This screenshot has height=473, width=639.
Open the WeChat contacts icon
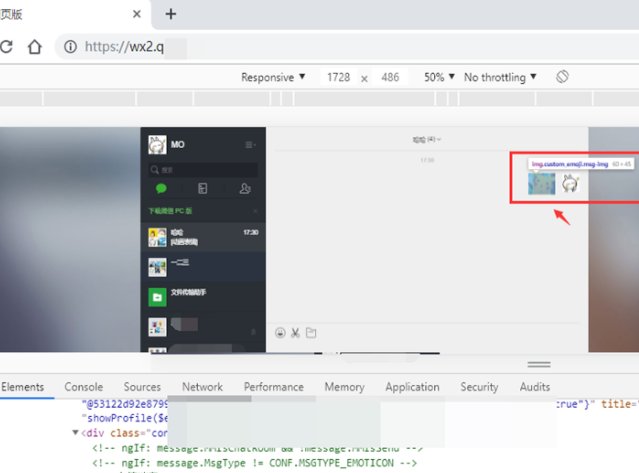coord(244,189)
